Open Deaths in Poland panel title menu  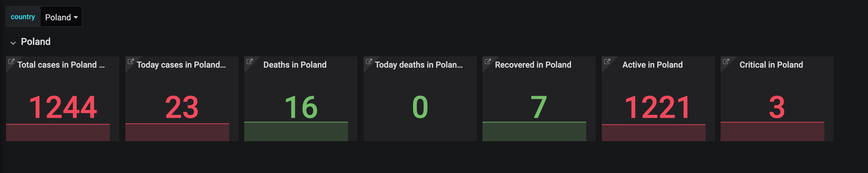pyautogui.click(x=295, y=65)
